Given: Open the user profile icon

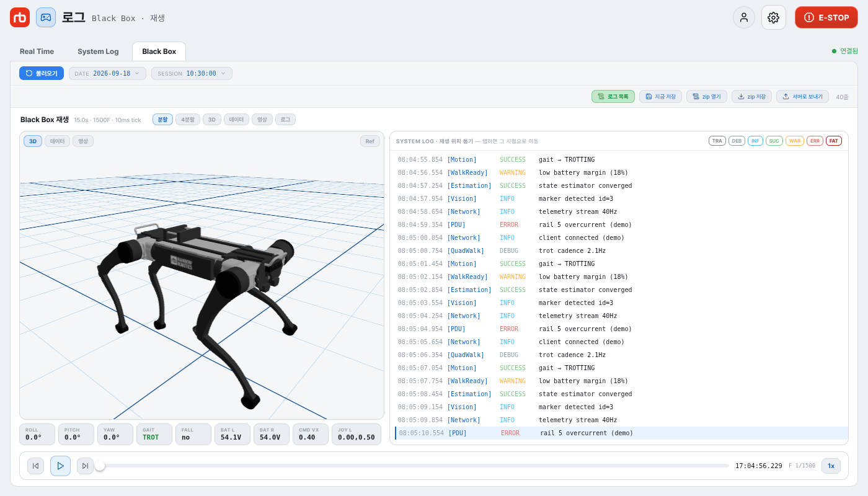Looking at the screenshot, I should 744,17.
